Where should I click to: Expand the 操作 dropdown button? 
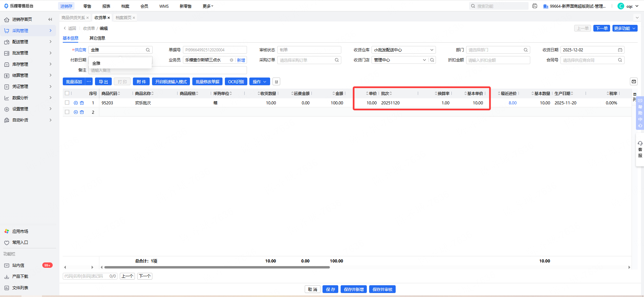pos(259,82)
